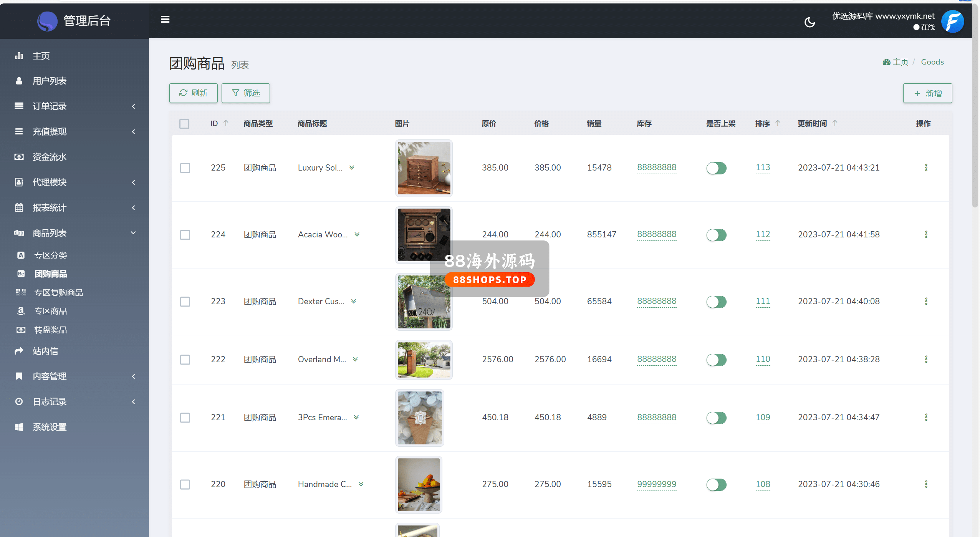Click sort value 113 link
This screenshot has width=980, height=537.
[x=763, y=167]
